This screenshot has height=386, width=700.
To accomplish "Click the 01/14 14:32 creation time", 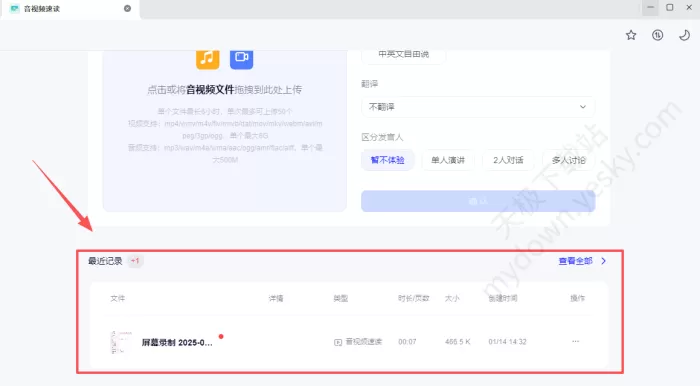I will coord(507,342).
